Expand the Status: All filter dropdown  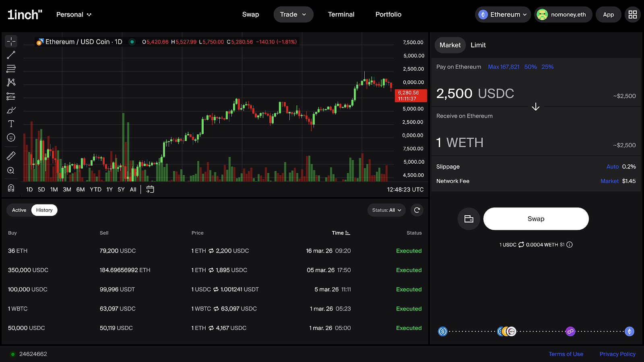click(x=386, y=210)
